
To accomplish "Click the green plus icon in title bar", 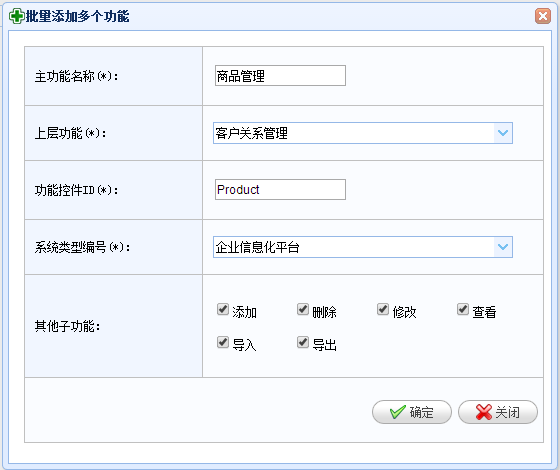I will pyautogui.click(x=16, y=16).
